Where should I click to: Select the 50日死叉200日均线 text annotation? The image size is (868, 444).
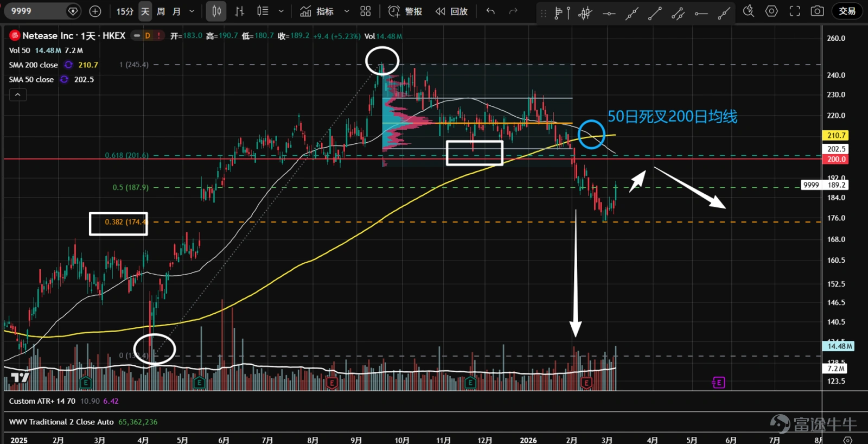(x=672, y=117)
